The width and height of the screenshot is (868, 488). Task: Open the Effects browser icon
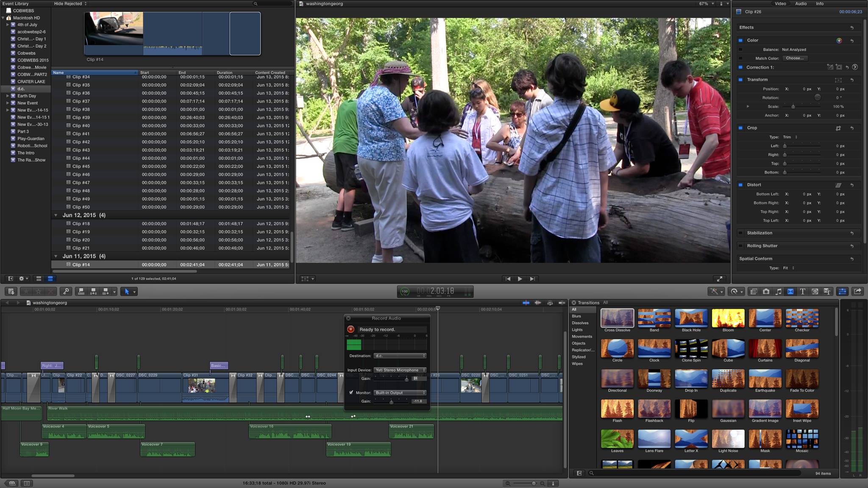click(754, 291)
